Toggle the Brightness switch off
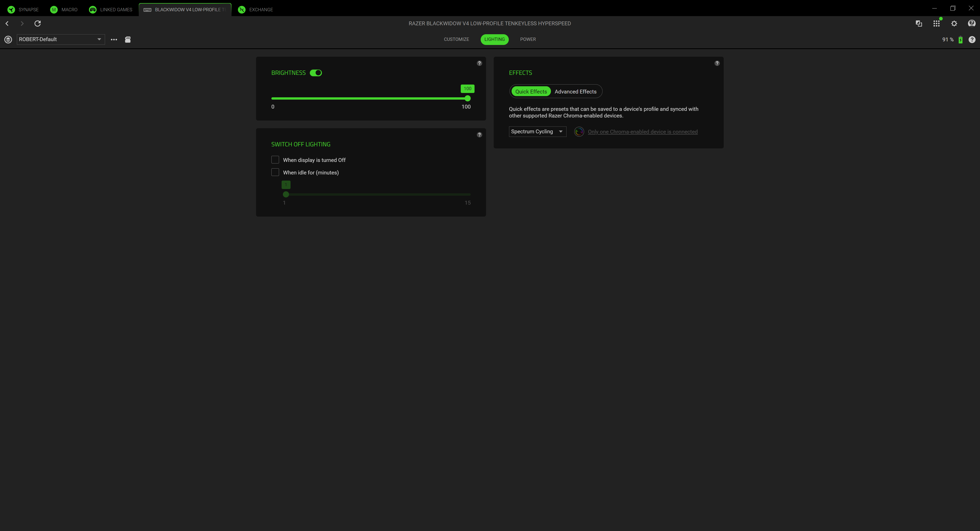 tap(316, 73)
